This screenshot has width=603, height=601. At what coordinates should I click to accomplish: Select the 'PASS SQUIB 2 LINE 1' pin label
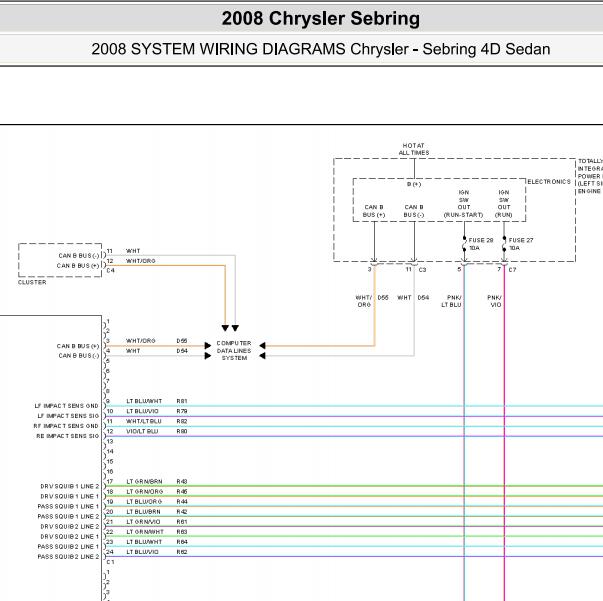click(68, 546)
